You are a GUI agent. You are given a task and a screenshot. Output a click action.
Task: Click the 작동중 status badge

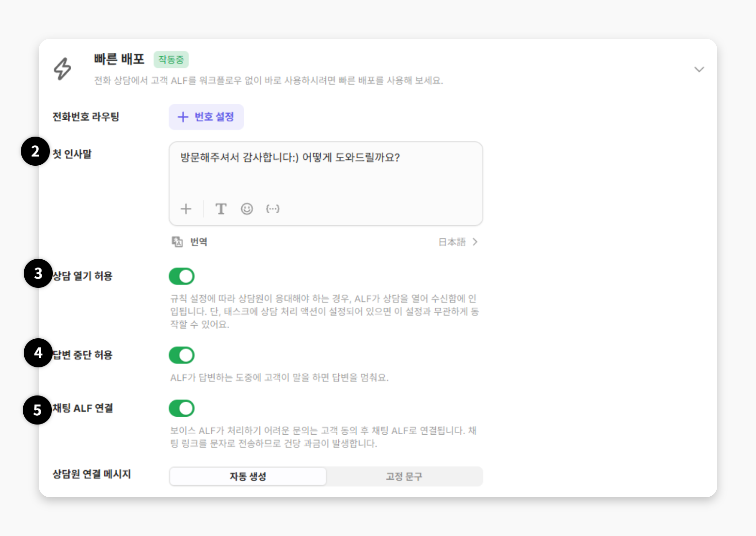[x=171, y=60]
